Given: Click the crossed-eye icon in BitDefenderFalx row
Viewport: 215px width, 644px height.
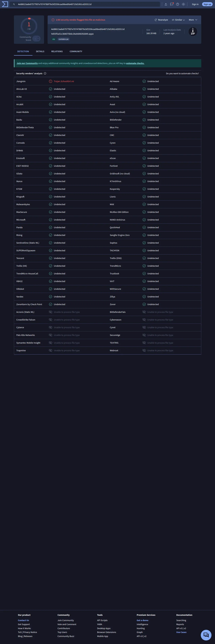Looking at the screenshot, I should pyautogui.click(x=144, y=312).
